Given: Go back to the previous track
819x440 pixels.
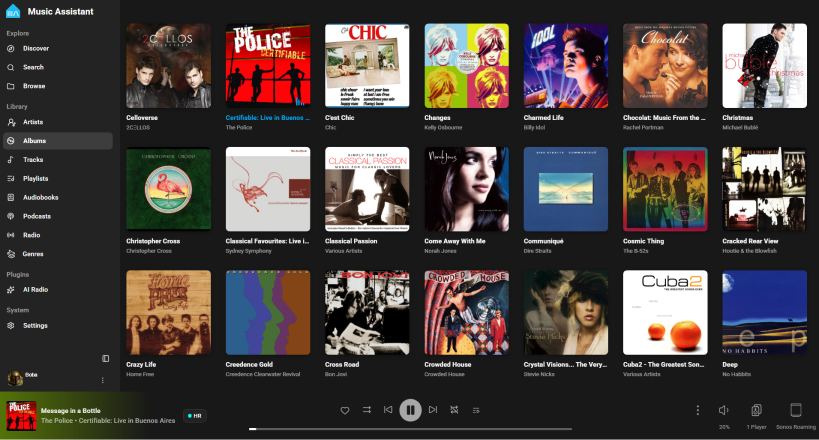Looking at the screenshot, I should 388,410.
